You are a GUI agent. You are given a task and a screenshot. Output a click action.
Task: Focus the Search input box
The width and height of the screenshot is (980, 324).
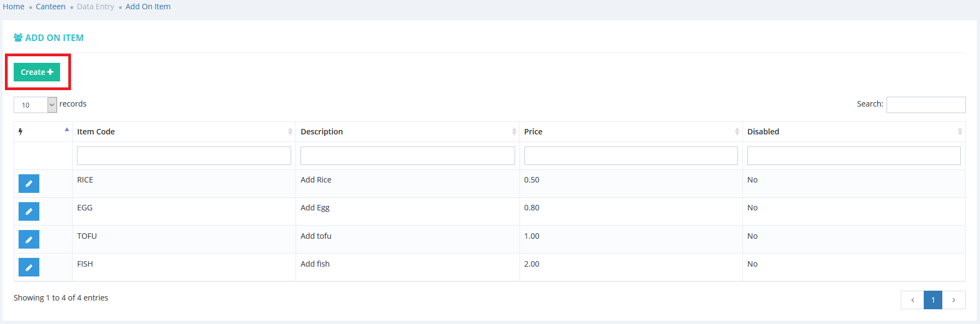tap(926, 105)
